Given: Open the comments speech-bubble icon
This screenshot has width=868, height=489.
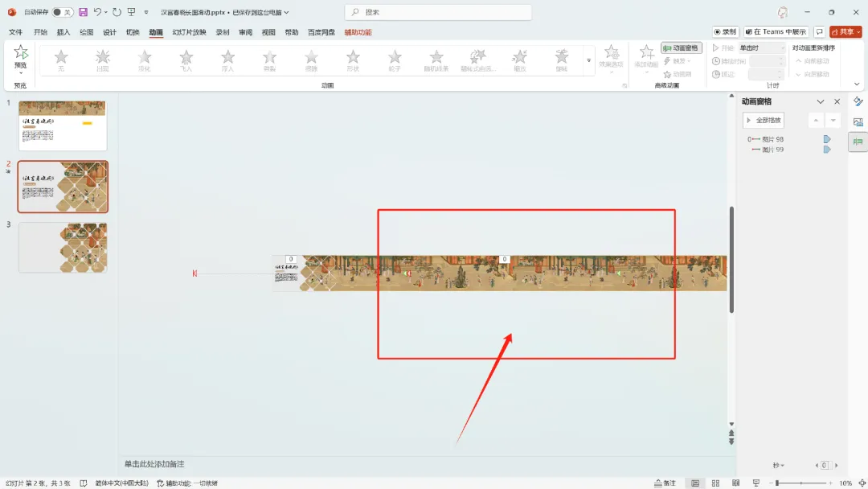Looking at the screenshot, I should point(819,32).
